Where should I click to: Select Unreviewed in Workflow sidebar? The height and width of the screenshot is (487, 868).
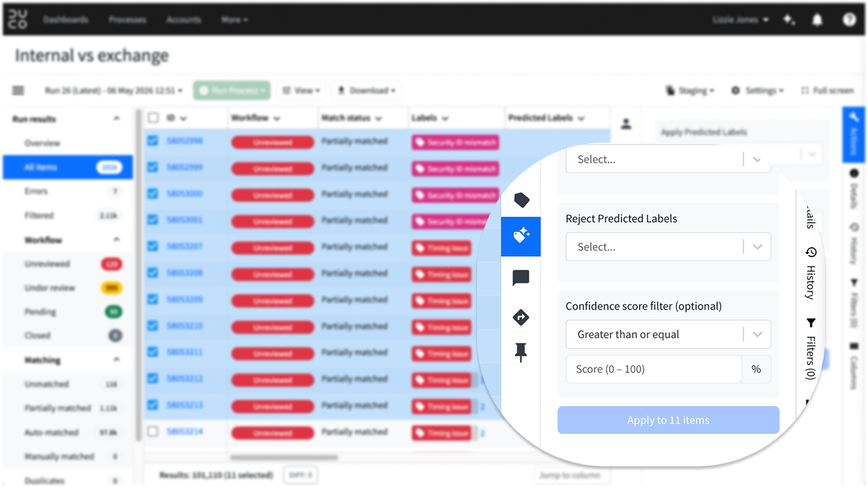pyautogui.click(x=67, y=264)
